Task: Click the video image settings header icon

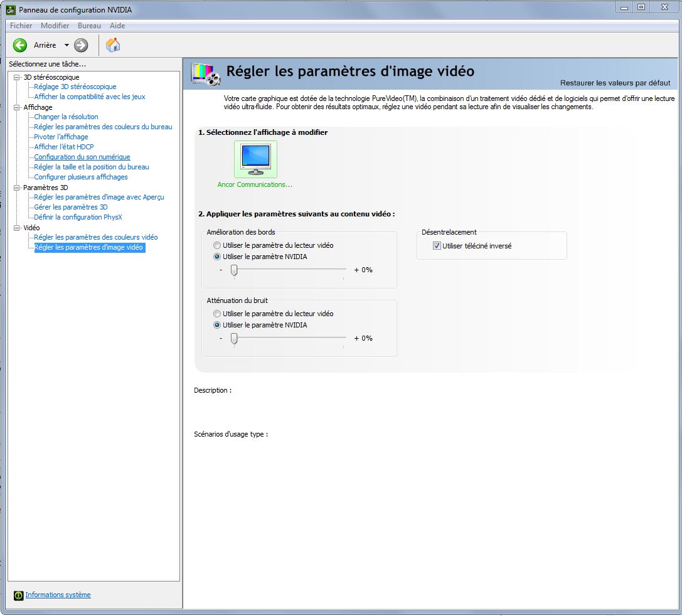Action: (x=206, y=74)
